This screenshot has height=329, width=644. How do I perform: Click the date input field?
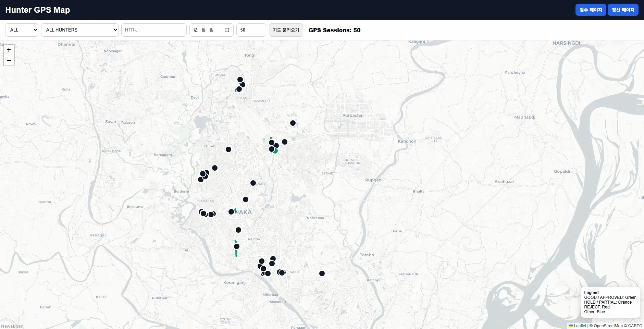tap(211, 30)
